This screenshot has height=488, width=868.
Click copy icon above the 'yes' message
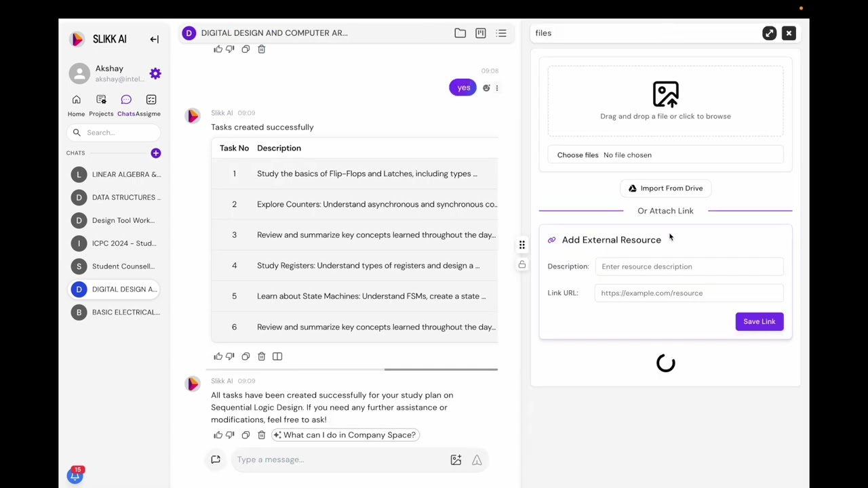tap(245, 49)
